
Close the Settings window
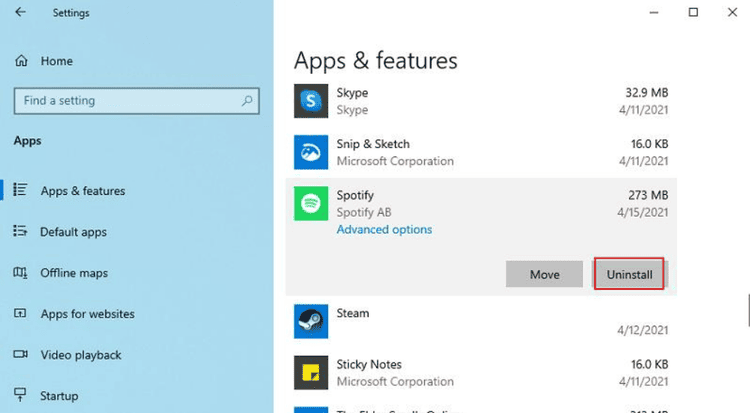tap(732, 12)
